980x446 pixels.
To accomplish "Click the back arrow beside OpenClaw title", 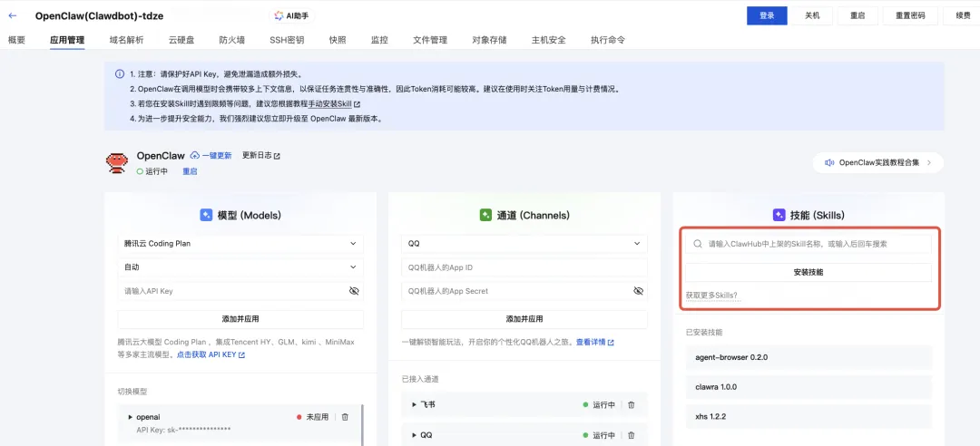I will 13,16.
